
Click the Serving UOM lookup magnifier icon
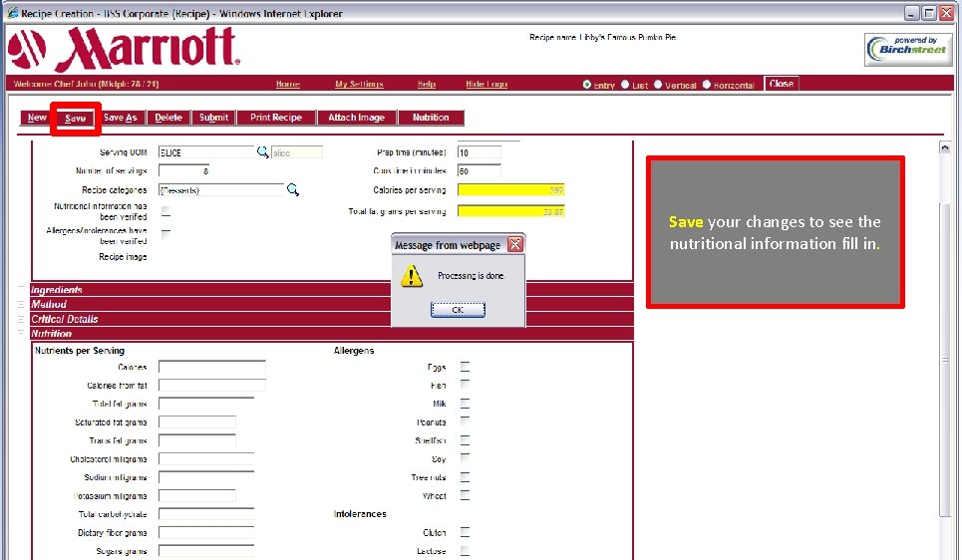[x=262, y=151]
